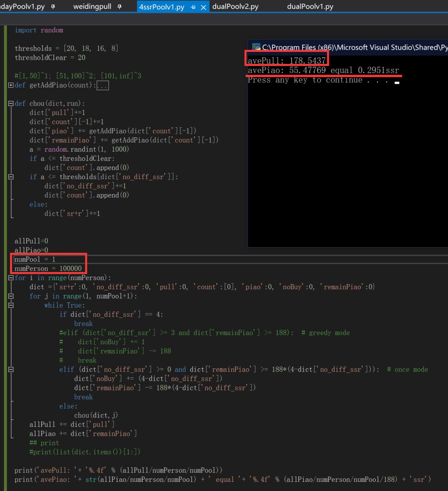Unpin the weidingpull tab using its pin icon
Viewport: 448px width, 491px height.
(x=119, y=7)
